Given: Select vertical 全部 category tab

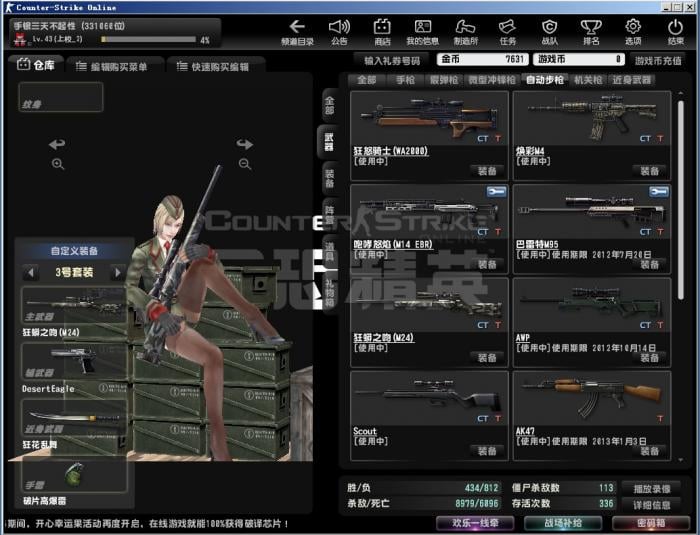Looking at the screenshot, I should point(329,105).
